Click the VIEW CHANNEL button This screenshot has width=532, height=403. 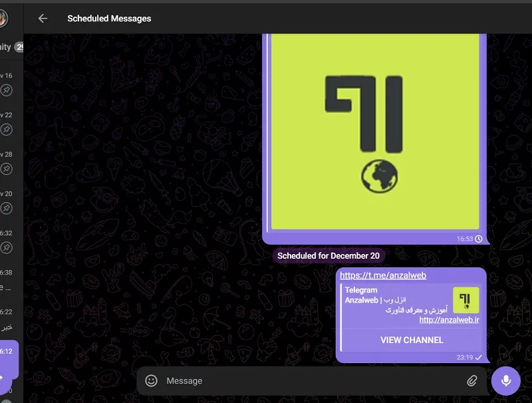point(412,340)
